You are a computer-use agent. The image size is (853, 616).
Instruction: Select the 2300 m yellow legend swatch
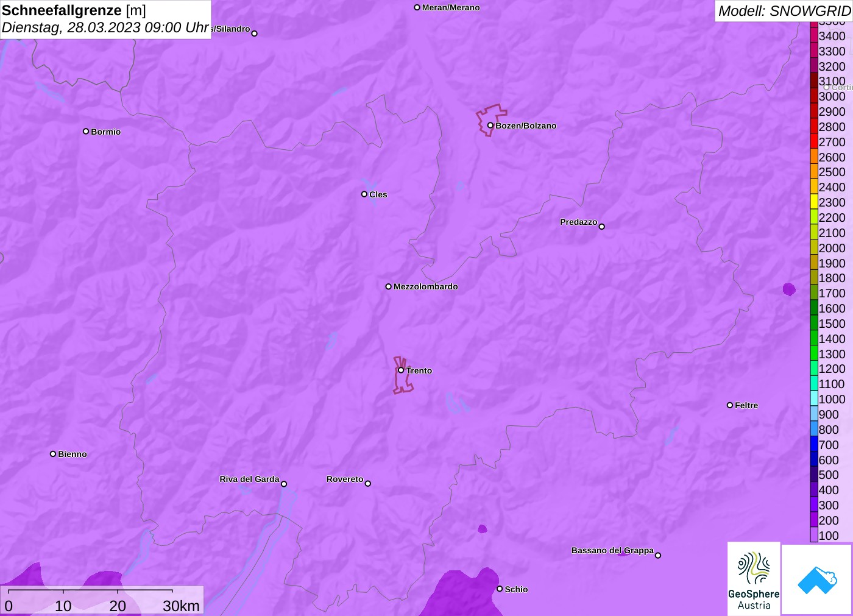(x=814, y=202)
